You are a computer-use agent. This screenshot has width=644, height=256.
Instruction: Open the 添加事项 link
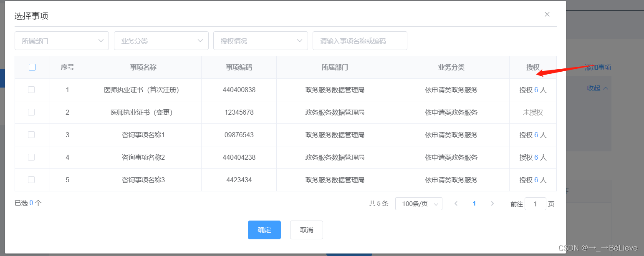point(598,67)
